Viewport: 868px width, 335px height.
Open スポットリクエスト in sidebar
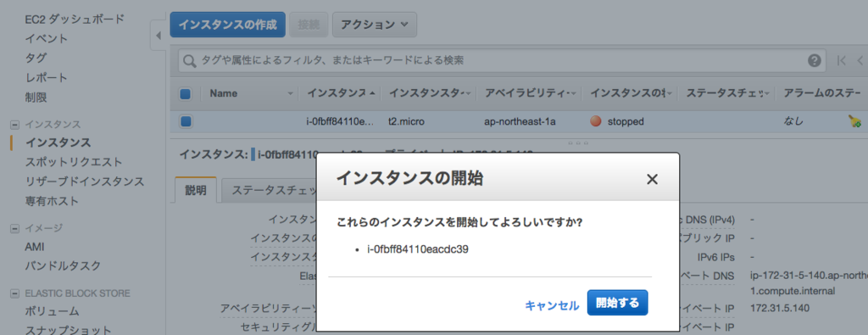[74, 162]
